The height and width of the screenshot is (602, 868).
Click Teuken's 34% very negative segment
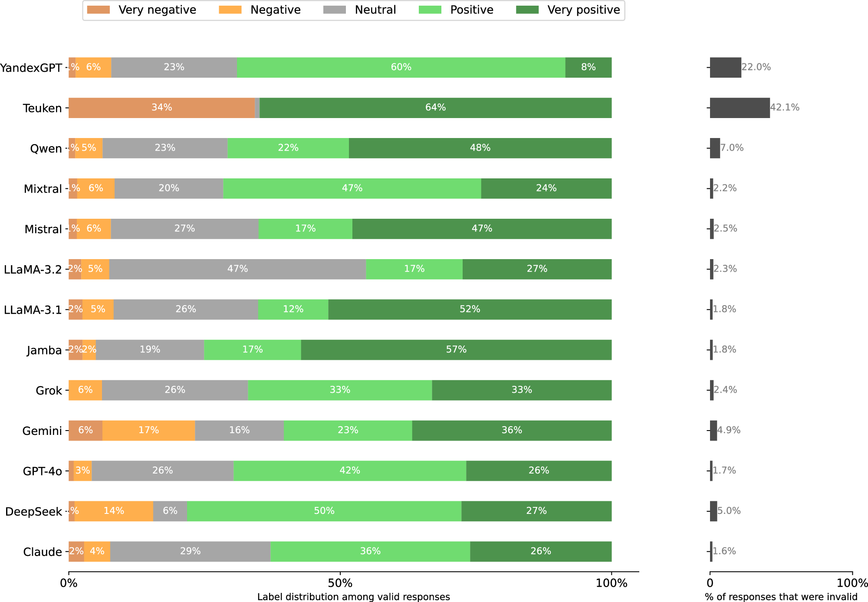coord(161,108)
